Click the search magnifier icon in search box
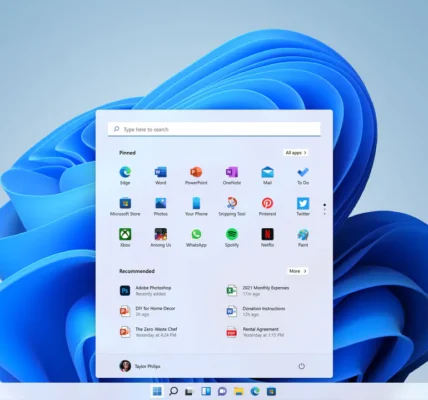Screen dimensions: 428x400 point(116,129)
